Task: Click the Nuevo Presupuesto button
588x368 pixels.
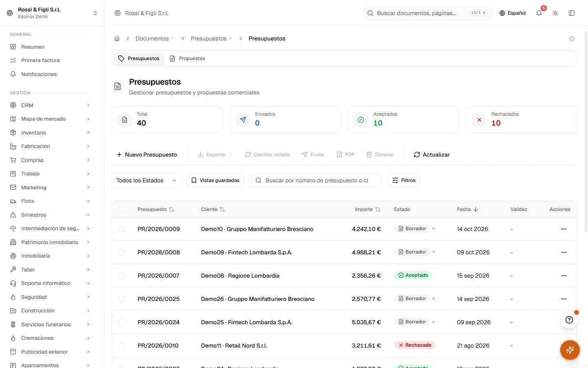Action: tap(147, 155)
